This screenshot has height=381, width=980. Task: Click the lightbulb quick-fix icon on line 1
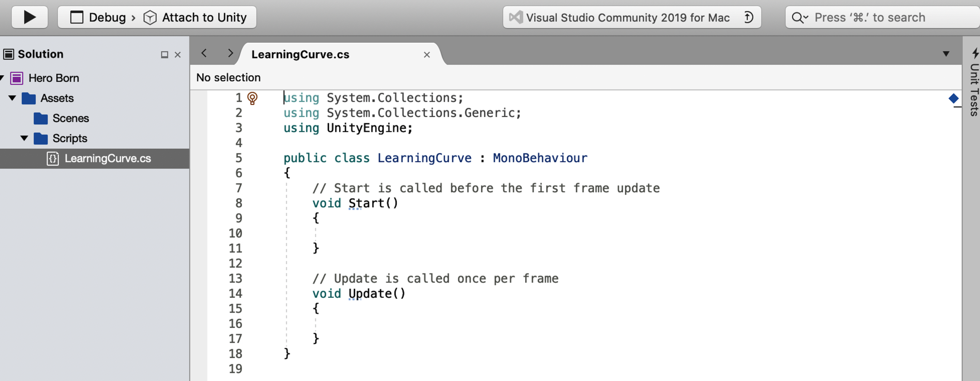coord(252,98)
